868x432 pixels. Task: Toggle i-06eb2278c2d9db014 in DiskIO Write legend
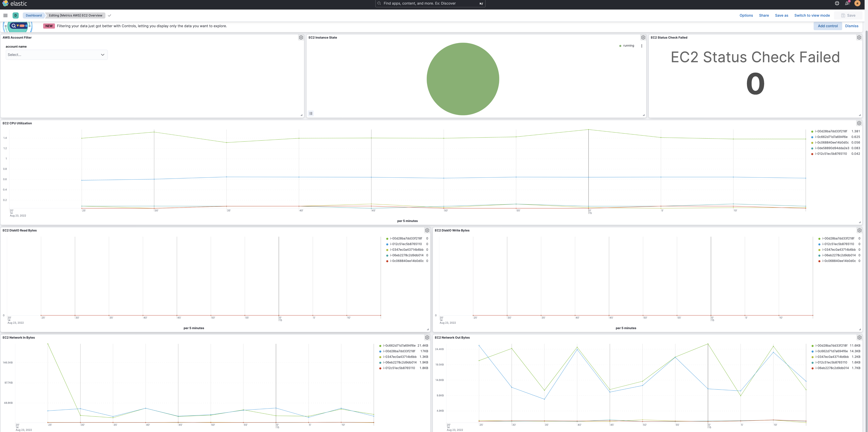point(839,255)
